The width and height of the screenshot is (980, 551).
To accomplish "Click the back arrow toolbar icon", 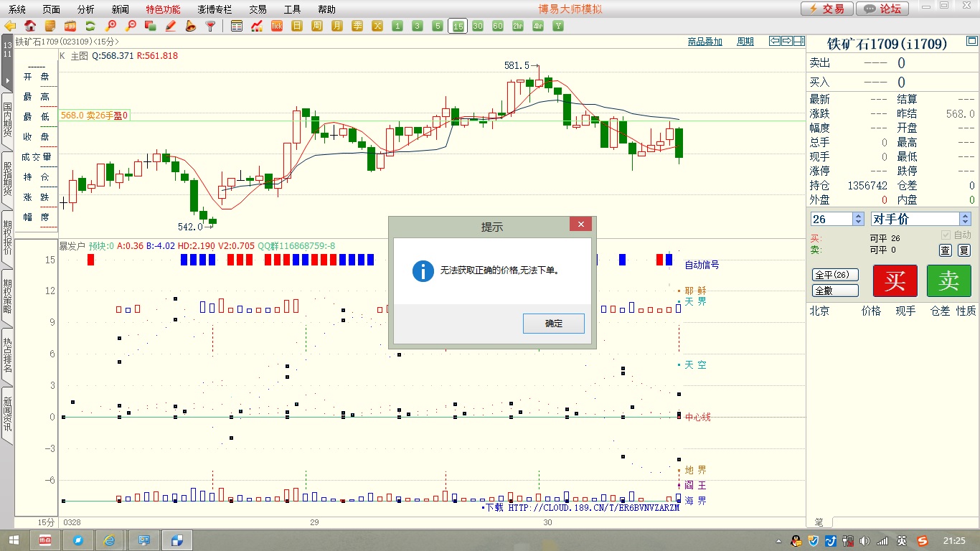I will (10, 26).
